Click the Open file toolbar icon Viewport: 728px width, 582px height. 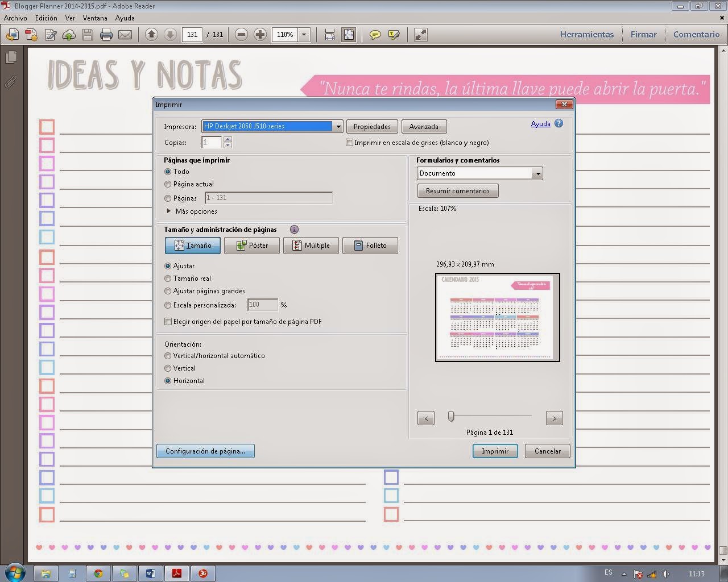[x=12, y=35]
